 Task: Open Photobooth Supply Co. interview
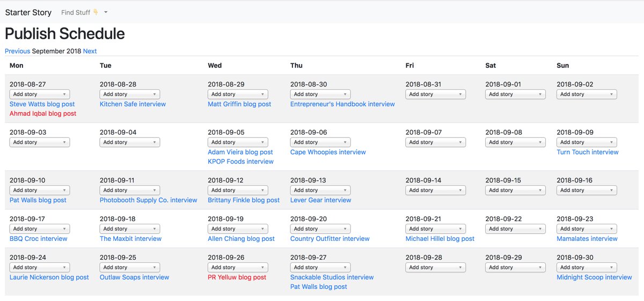[149, 200]
